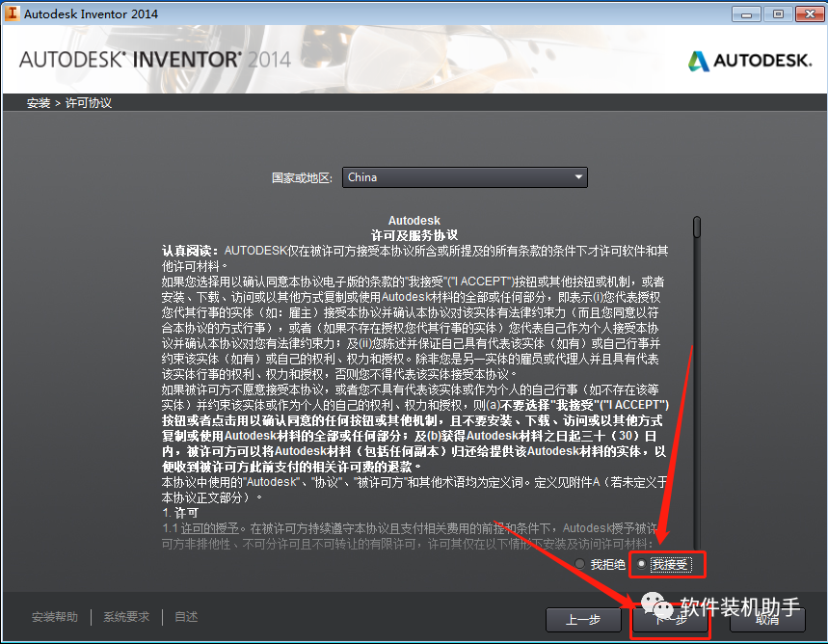Click the 1. 许可 section heading
828x644 pixels.
pos(180,513)
